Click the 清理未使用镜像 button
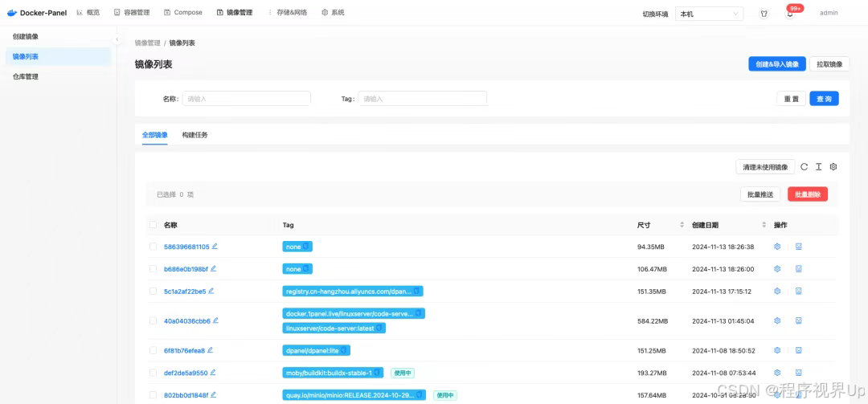 click(x=766, y=166)
